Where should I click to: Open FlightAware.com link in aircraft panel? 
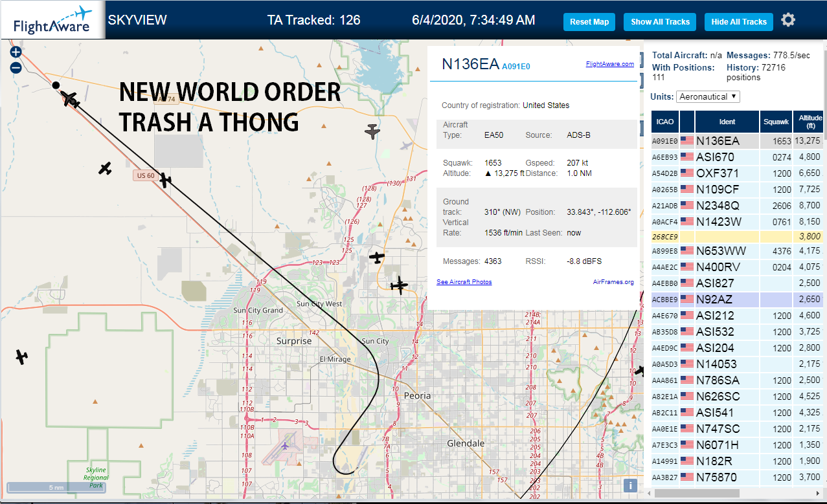click(610, 64)
